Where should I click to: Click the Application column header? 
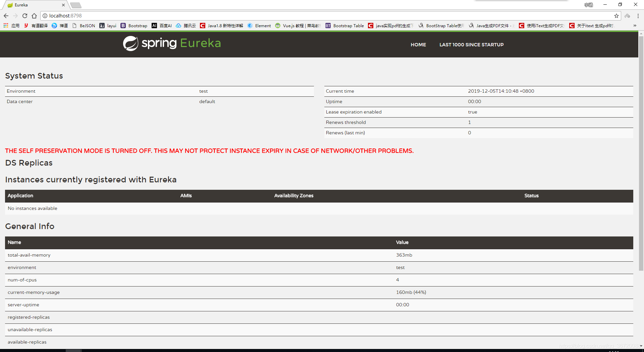[x=20, y=196]
